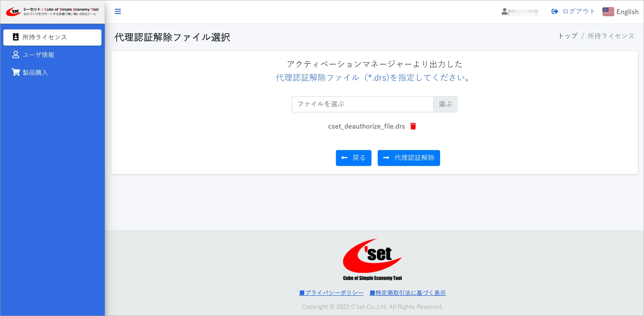Screen dimensions: 644x316
Task: Click the US flag language icon
Action: pyautogui.click(x=608, y=12)
